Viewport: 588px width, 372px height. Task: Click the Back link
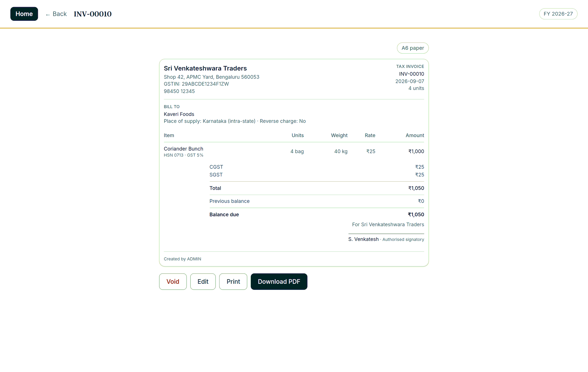(56, 14)
